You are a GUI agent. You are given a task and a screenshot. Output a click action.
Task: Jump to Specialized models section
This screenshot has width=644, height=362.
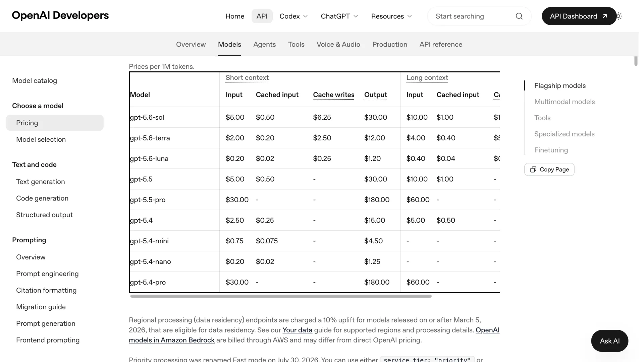(565, 134)
